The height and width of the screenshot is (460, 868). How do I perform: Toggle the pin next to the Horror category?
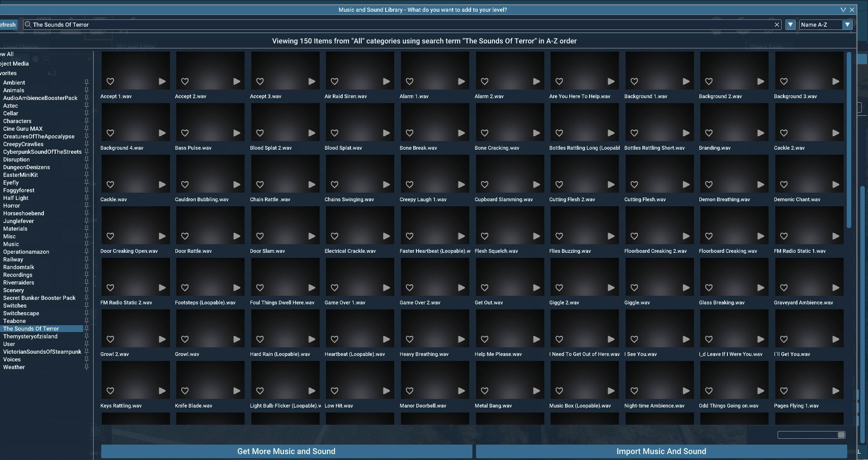click(x=86, y=205)
